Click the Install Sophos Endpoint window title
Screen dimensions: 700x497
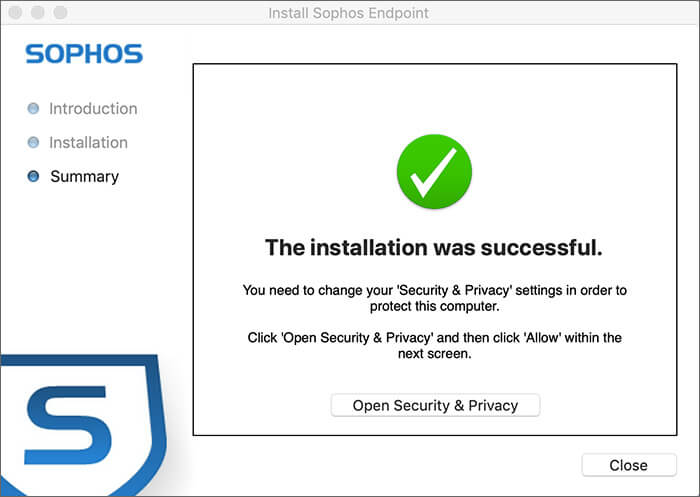coord(349,13)
